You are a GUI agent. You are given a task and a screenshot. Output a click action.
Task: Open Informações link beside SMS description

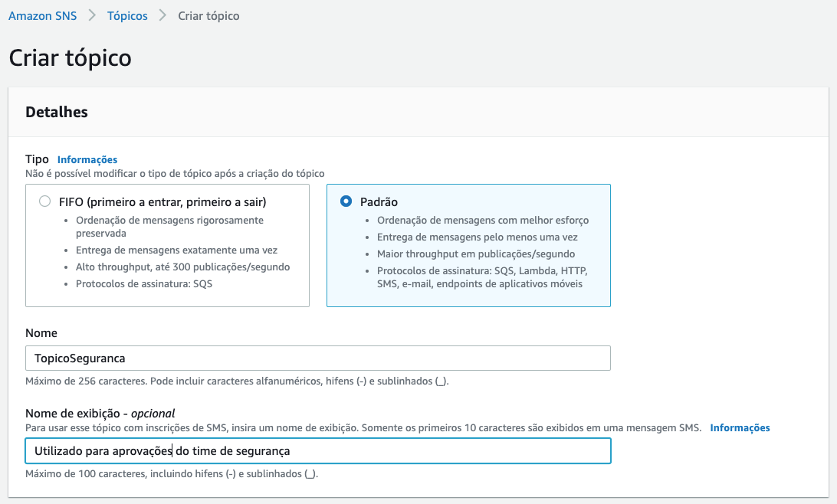(740, 427)
